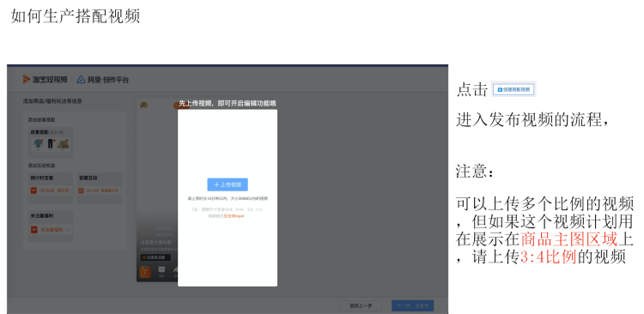Click the 倒计时宝箱 red envelope icon

pyautogui.click(x=33, y=190)
